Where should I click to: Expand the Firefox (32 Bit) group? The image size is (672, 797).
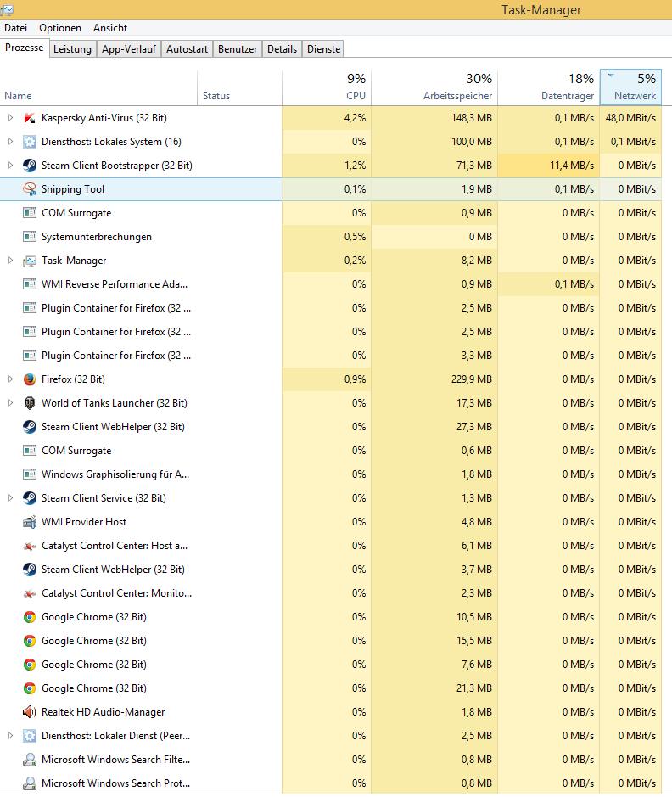tap(10, 379)
